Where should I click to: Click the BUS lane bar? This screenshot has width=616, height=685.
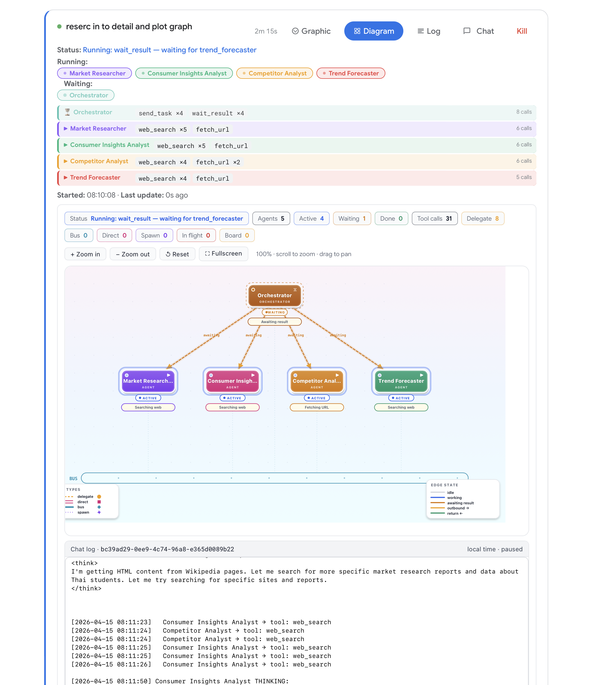275,478
